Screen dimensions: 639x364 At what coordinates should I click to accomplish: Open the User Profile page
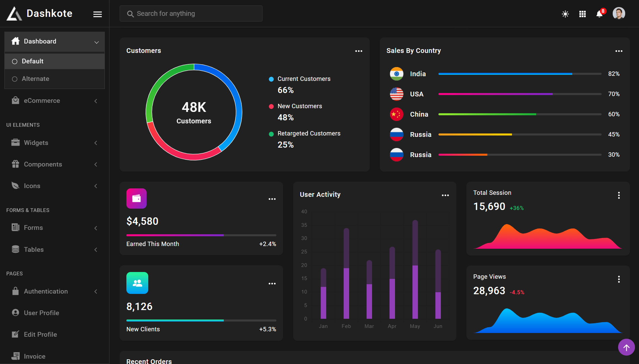pos(41,313)
